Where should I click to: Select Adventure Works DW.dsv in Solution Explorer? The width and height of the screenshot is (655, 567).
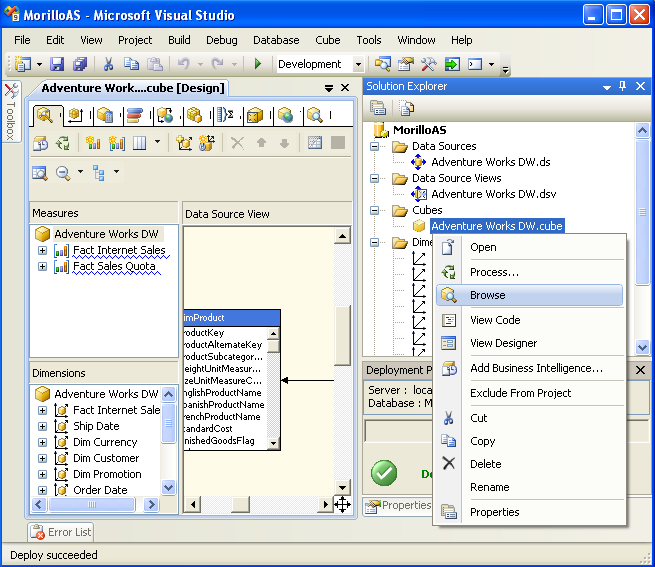click(493, 194)
